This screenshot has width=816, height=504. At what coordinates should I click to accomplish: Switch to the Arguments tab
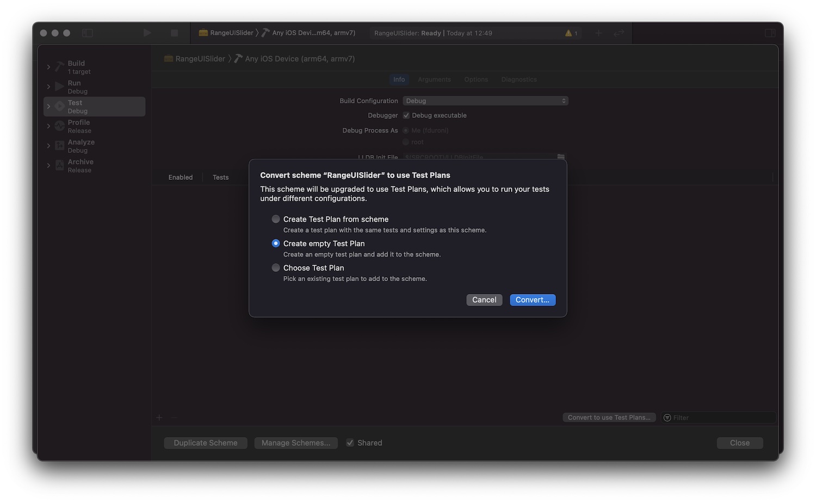434,79
